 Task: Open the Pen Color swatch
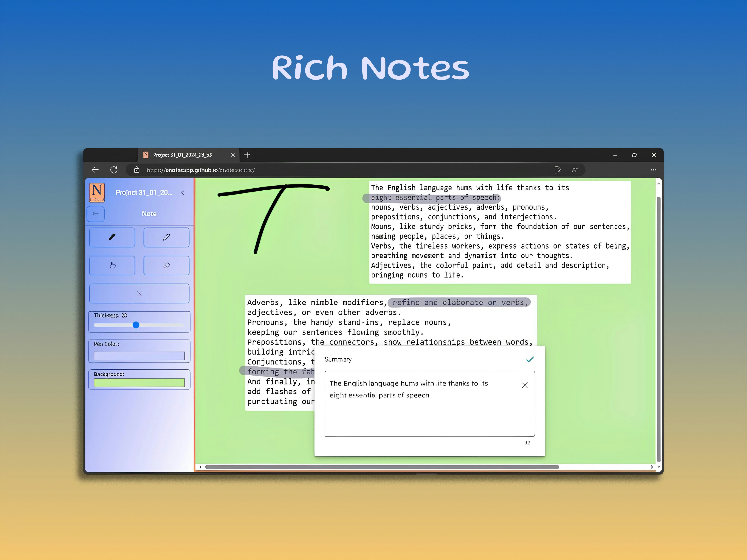[139, 356]
